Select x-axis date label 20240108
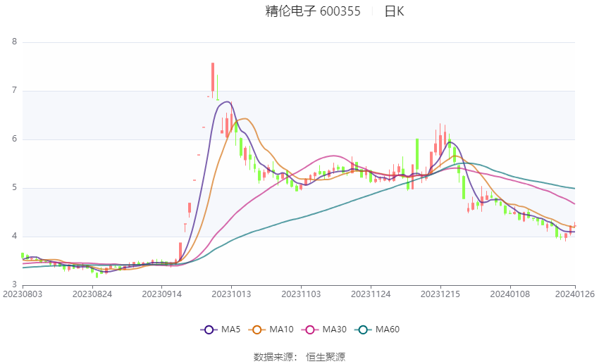This screenshot has width=599, height=364. (510, 294)
